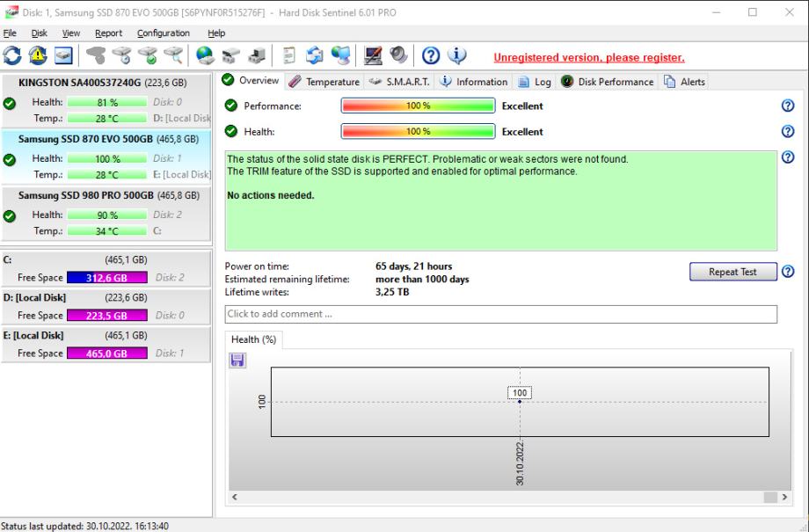Click the refresh icon with yellow warning triangle

(38, 55)
